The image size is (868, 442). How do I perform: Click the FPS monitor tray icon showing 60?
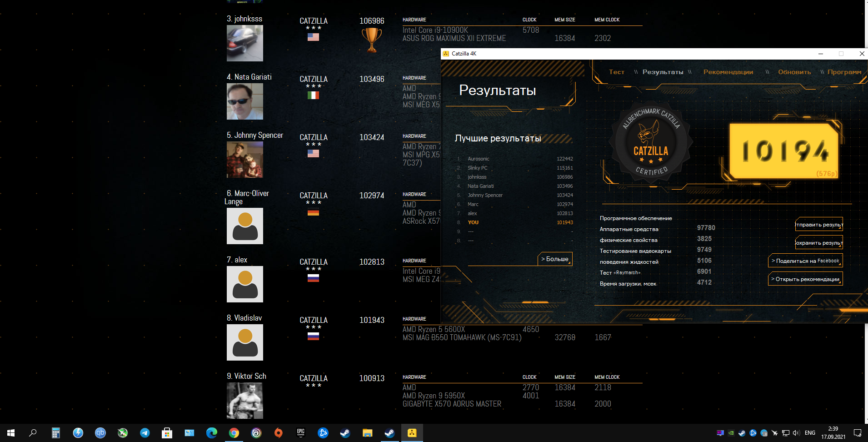[x=720, y=433]
